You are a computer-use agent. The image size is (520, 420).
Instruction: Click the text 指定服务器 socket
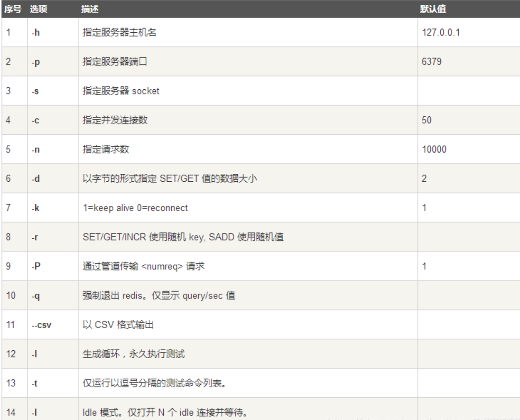(x=121, y=91)
